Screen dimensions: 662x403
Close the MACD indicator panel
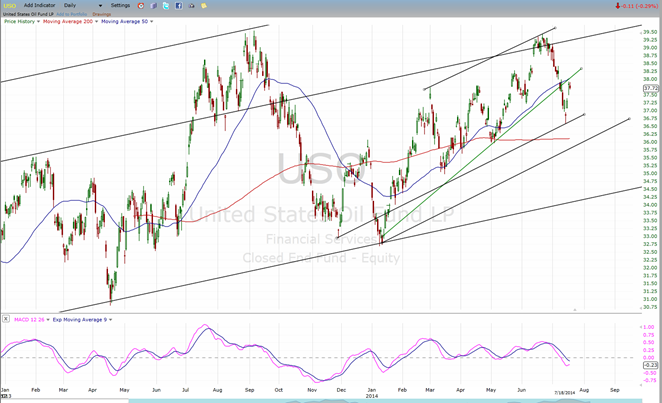(5, 319)
